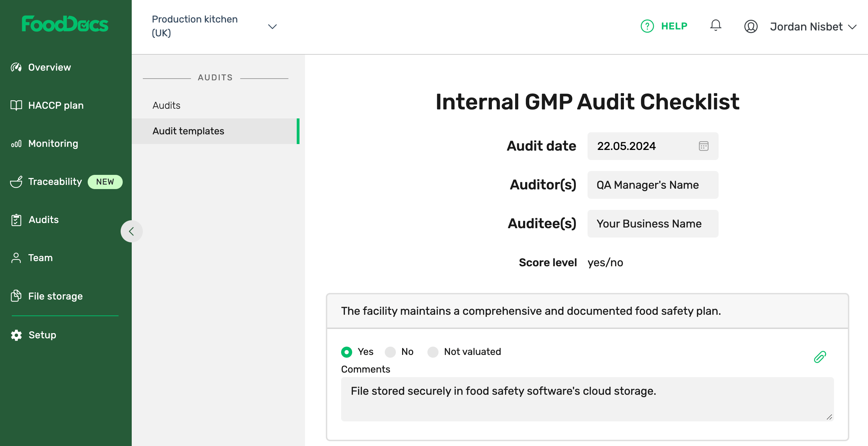Viewport: 868px width, 446px height.
Task: Click the notification bell icon
Action: click(x=715, y=26)
